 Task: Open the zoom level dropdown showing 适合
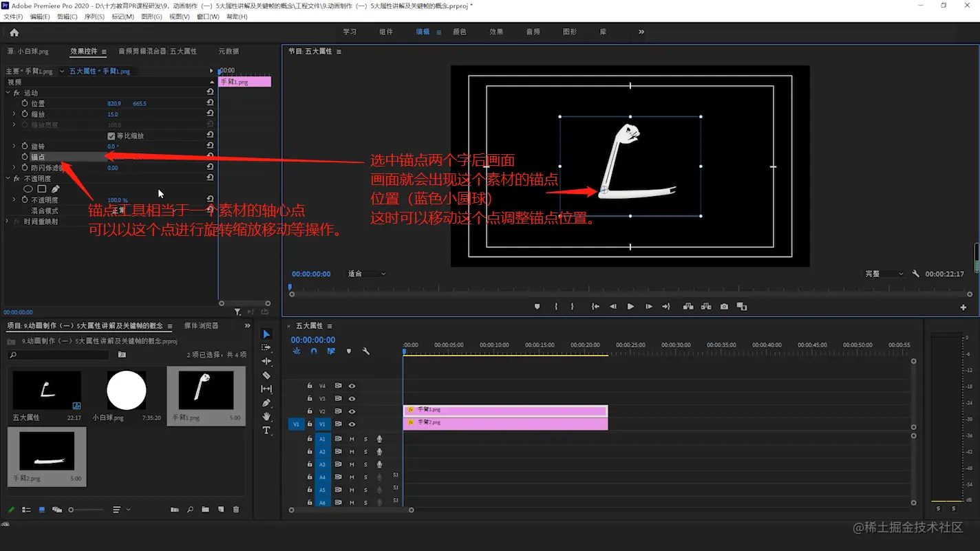(x=366, y=274)
